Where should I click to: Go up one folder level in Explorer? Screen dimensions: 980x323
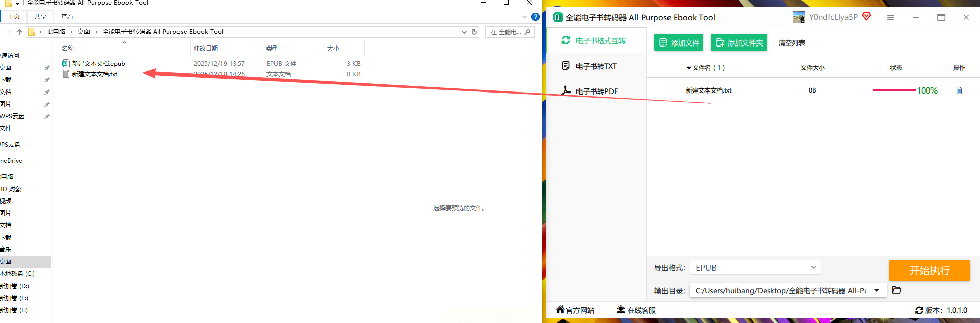click(19, 32)
